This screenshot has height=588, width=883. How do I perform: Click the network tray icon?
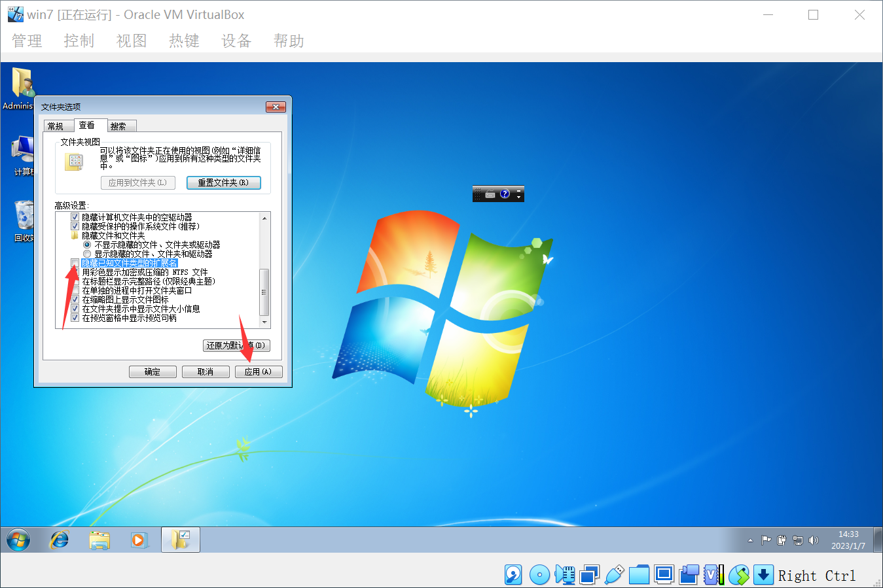click(x=797, y=540)
